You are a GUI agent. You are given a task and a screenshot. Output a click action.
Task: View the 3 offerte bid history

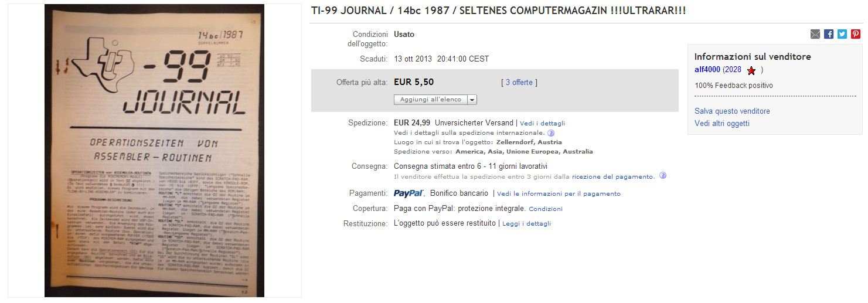pyautogui.click(x=519, y=83)
